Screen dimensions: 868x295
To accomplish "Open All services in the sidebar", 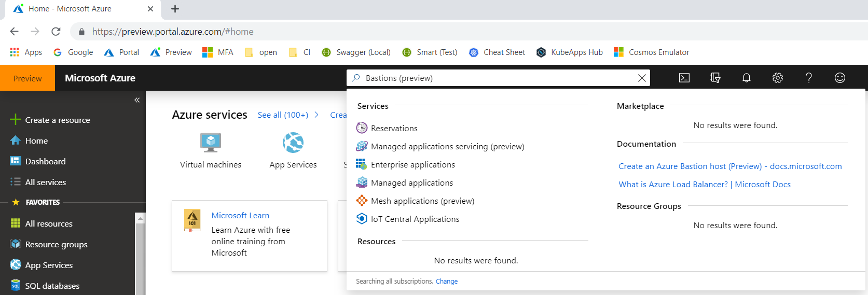I will pos(38,182).
